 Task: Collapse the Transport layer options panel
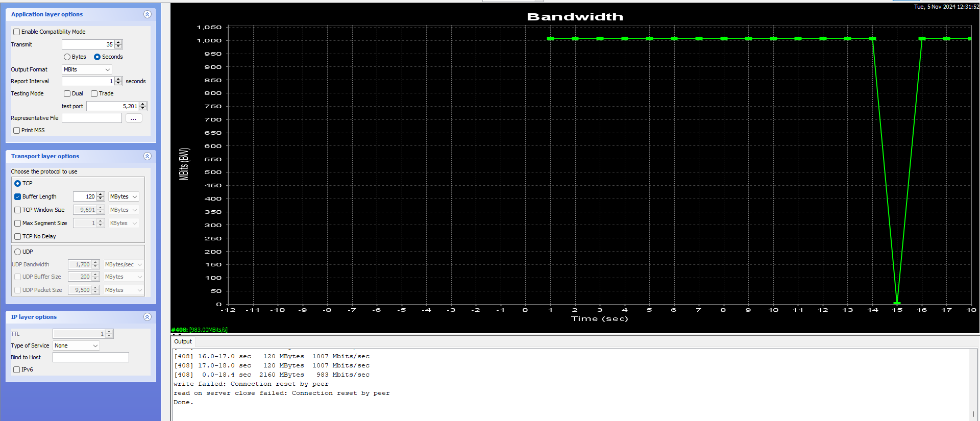[147, 156]
